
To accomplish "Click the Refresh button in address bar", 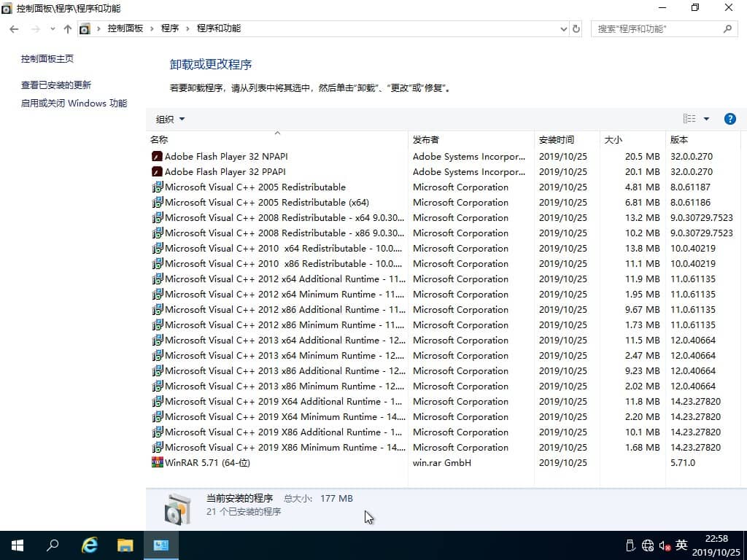I will [576, 29].
